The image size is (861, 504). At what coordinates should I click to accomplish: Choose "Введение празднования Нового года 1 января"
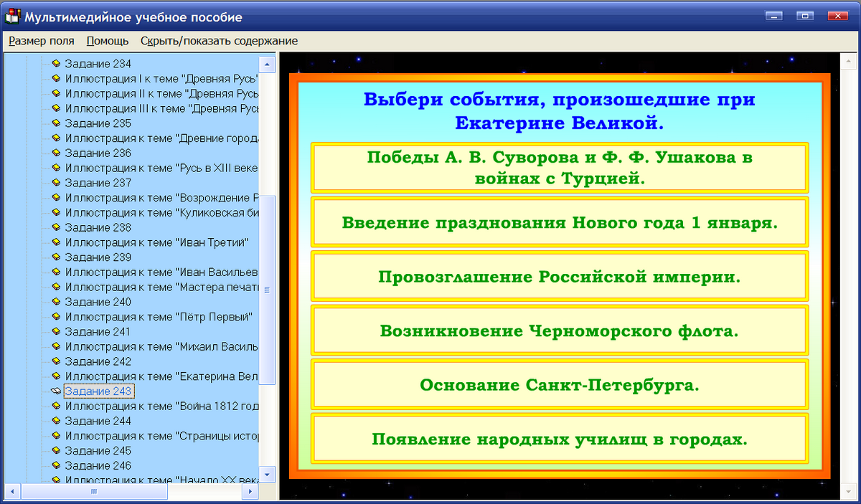(x=558, y=222)
